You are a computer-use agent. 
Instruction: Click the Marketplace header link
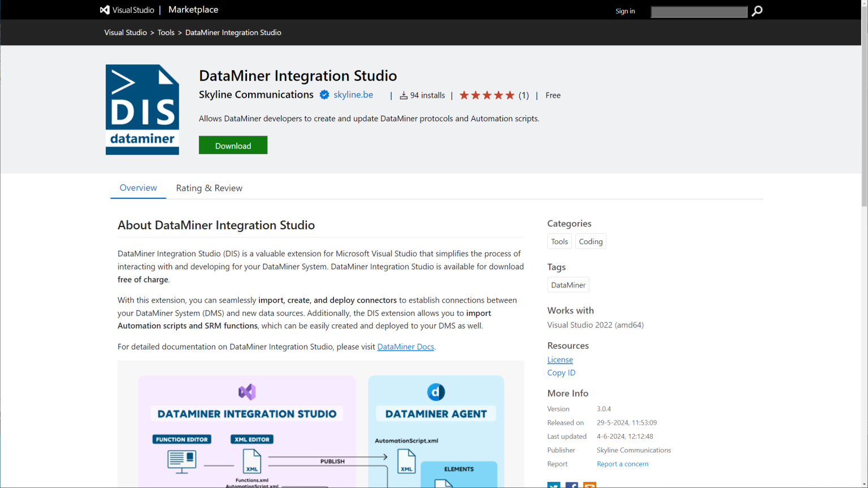[x=193, y=10]
